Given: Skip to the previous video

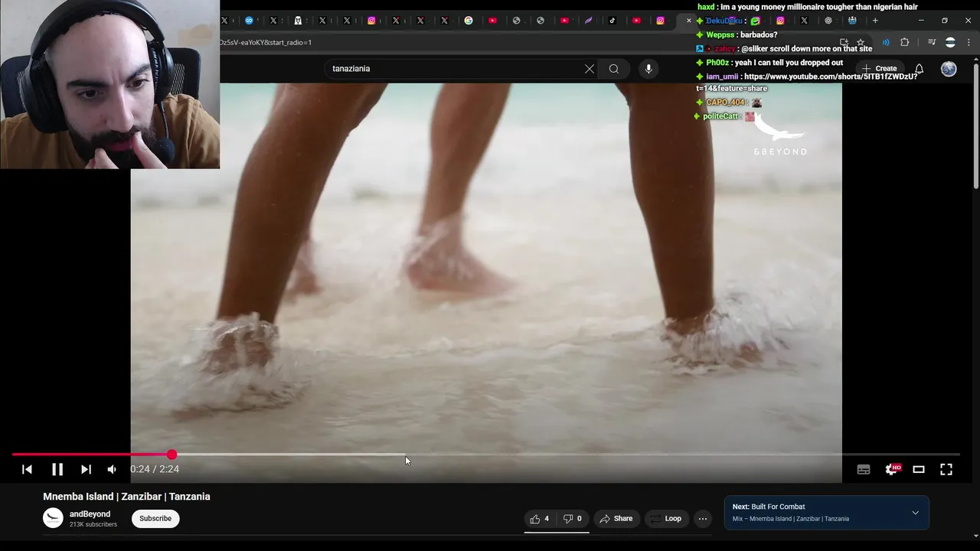Looking at the screenshot, I should (27, 469).
